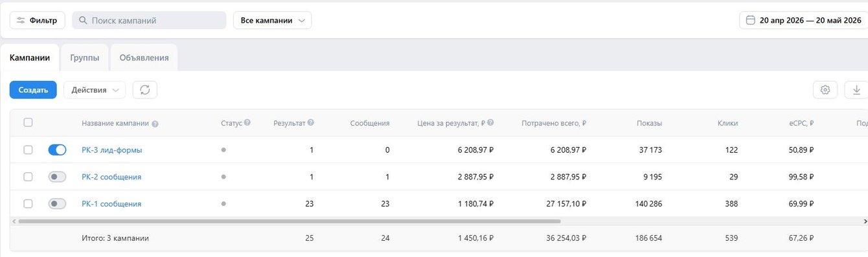Open the date range 20 апр — 20 май picker

tap(803, 20)
